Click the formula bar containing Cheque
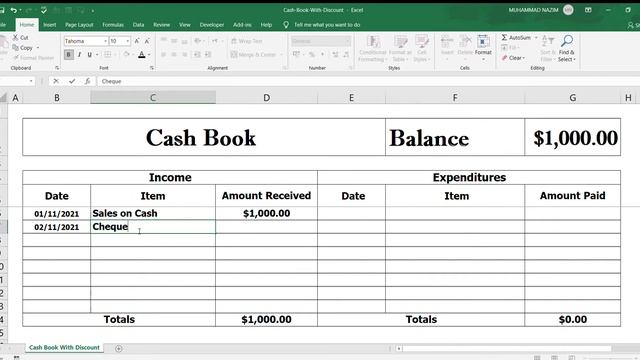The height and width of the screenshot is (360, 640). click(x=367, y=81)
